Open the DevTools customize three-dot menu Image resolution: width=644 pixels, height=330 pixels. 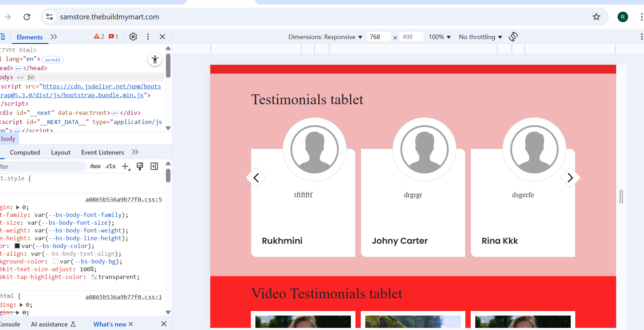[x=148, y=37]
